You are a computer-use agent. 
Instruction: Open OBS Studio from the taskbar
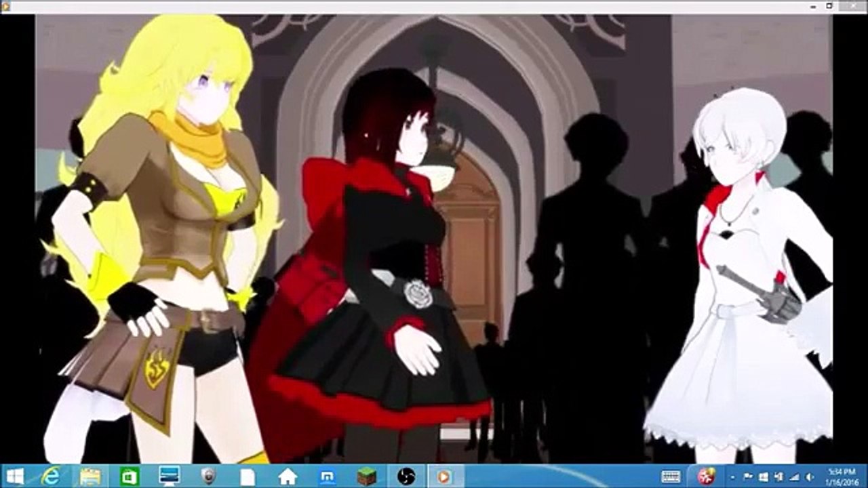[406, 476]
